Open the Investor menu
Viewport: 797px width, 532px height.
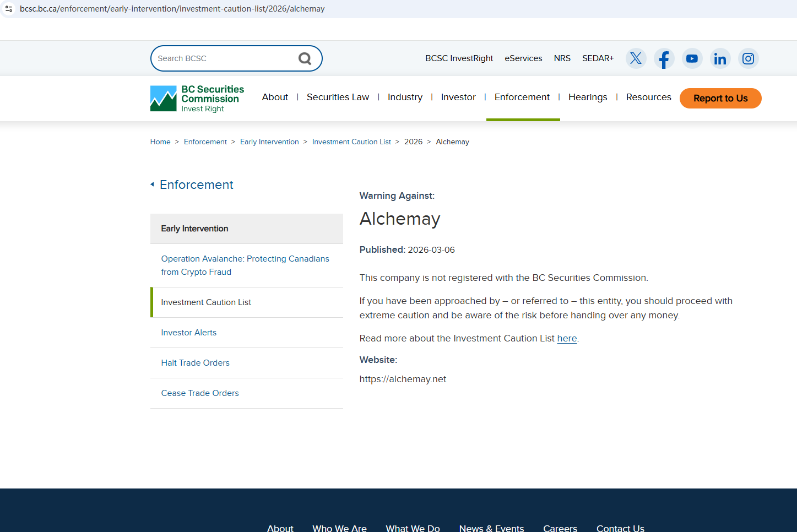pos(458,97)
